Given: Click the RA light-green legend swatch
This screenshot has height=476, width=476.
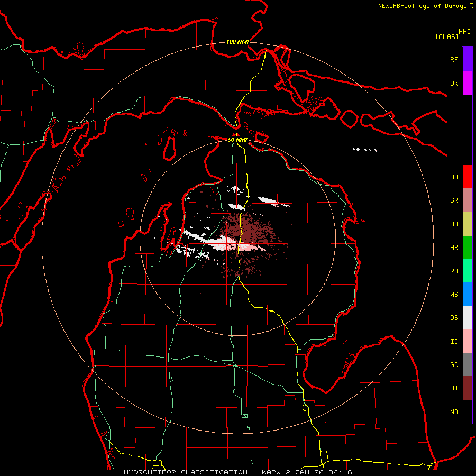Looking at the screenshot, I should (467, 271).
